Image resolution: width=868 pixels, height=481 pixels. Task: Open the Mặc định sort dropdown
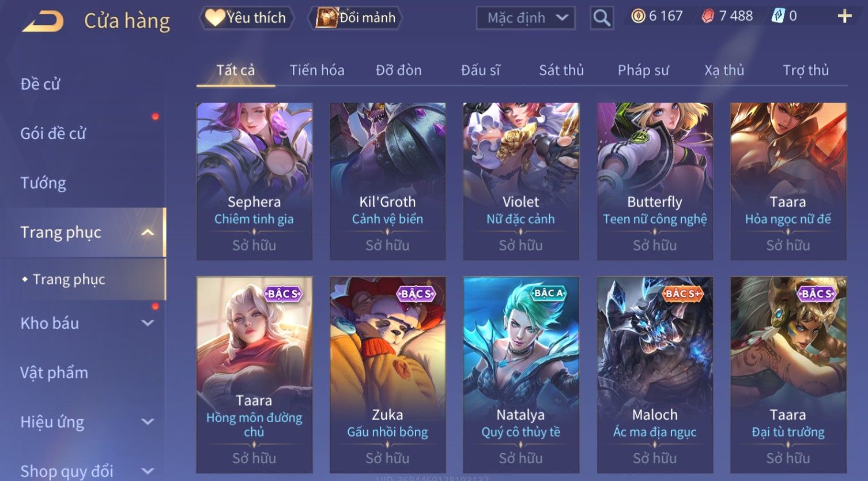coord(526,18)
